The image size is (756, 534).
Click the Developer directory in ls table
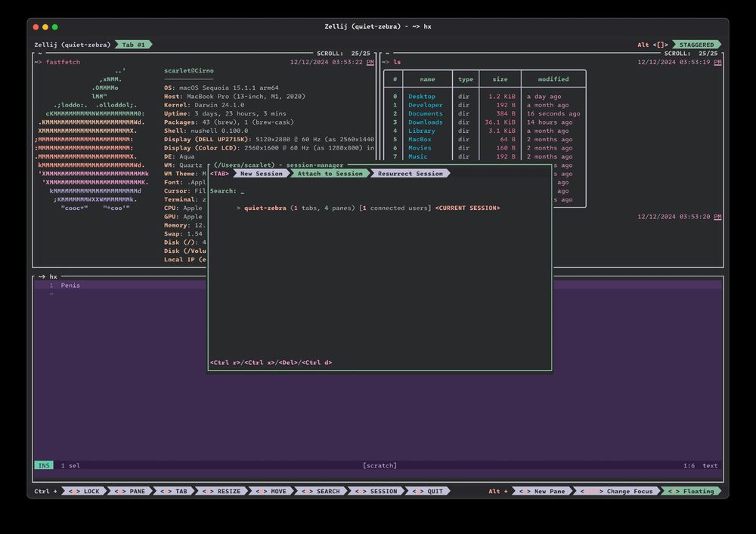click(425, 105)
